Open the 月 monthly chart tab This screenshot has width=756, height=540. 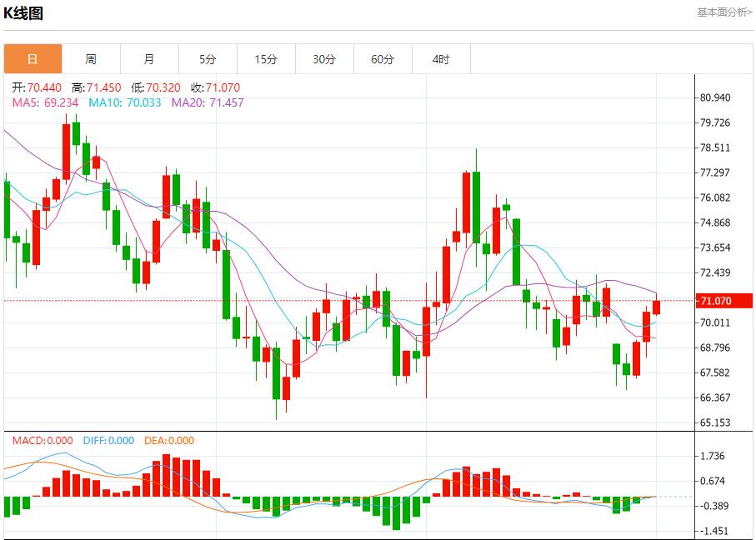[x=149, y=59]
